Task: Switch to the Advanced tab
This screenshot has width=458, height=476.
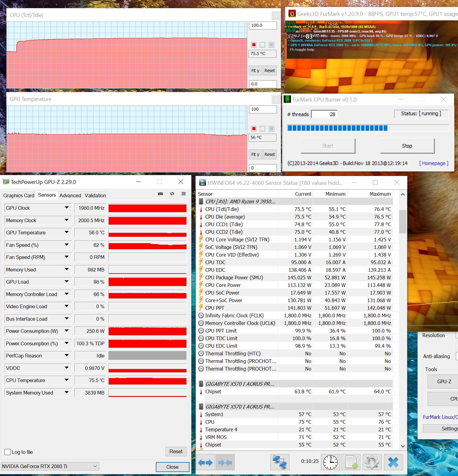Action: (70, 195)
